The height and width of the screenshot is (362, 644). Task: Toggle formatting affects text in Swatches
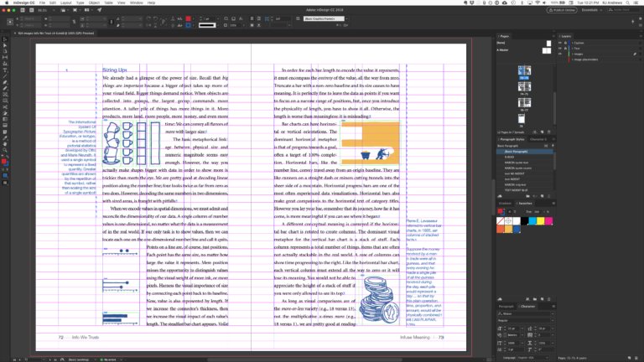(515, 212)
